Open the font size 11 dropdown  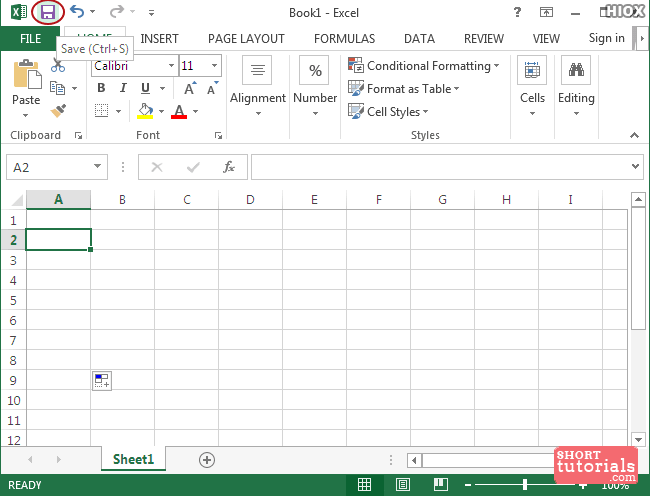coord(214,65)
